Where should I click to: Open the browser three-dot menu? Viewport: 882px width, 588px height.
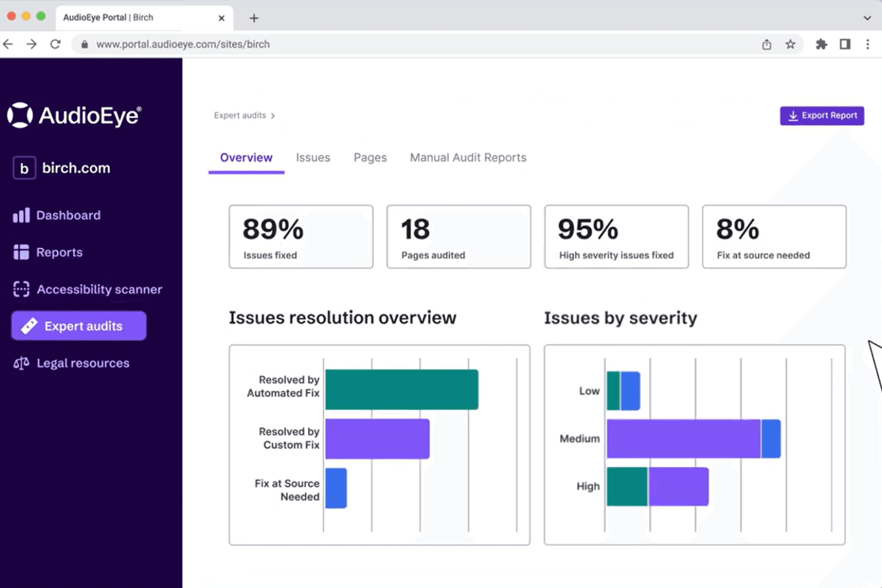[868, 44]
